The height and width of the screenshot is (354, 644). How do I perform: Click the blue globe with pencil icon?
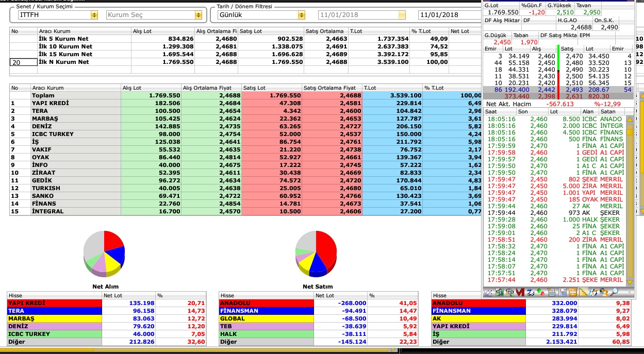click(594, 293)
